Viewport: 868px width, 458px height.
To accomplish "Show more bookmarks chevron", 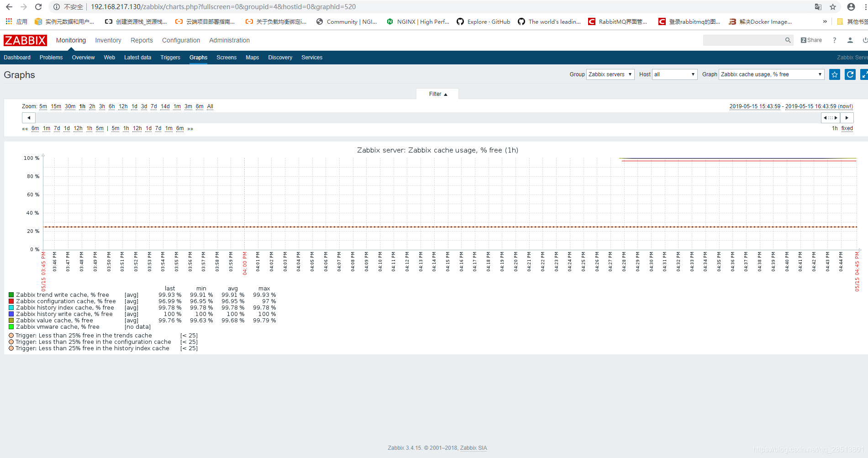I will point(825,21).
